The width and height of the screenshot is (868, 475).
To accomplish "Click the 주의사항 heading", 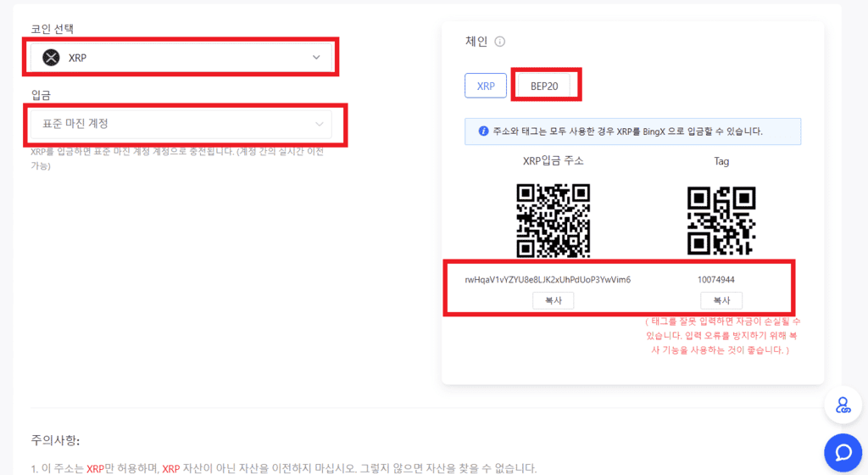I will point(55,441).
